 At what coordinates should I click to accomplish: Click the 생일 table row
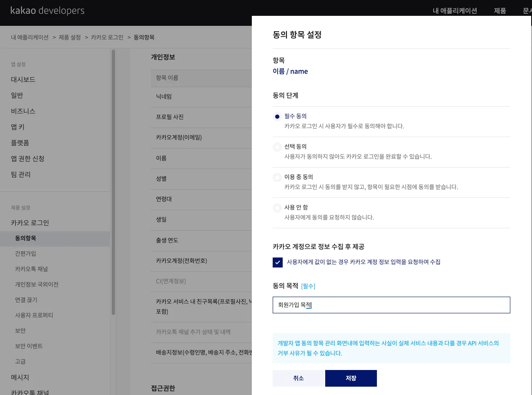tap(201, 220)
